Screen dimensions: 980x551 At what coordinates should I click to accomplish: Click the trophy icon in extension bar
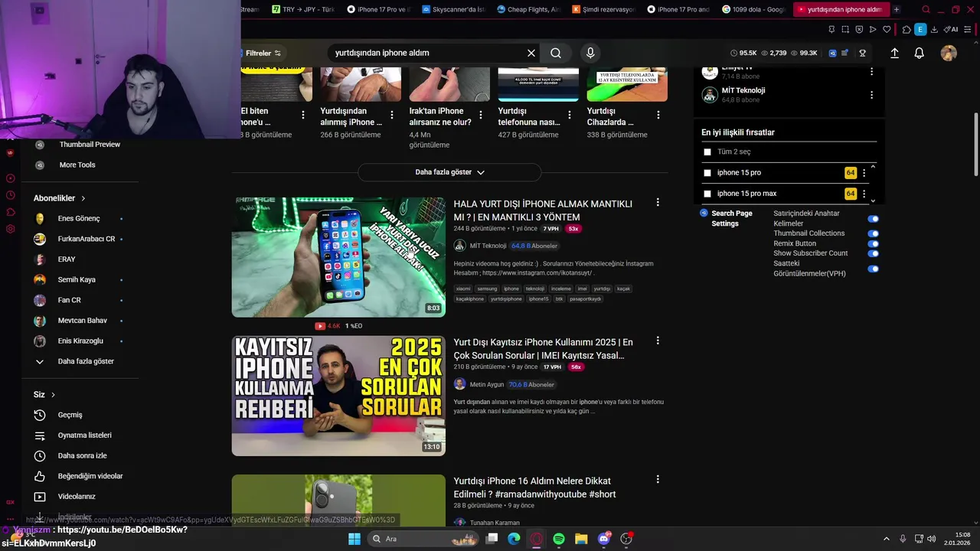(x=862, y=53)
